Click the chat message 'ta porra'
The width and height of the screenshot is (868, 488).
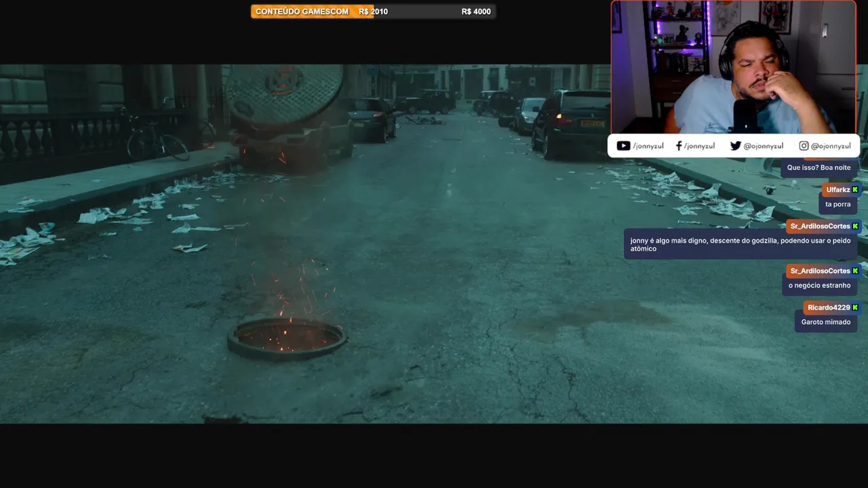837,204
